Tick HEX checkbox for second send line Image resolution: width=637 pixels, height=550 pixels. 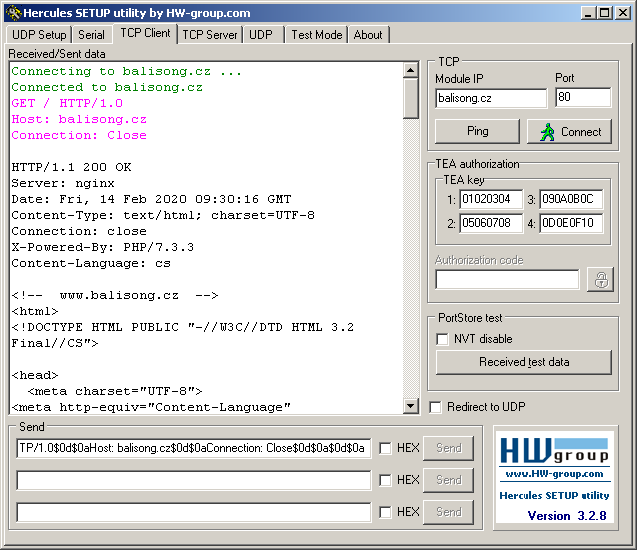coord(385,480)
